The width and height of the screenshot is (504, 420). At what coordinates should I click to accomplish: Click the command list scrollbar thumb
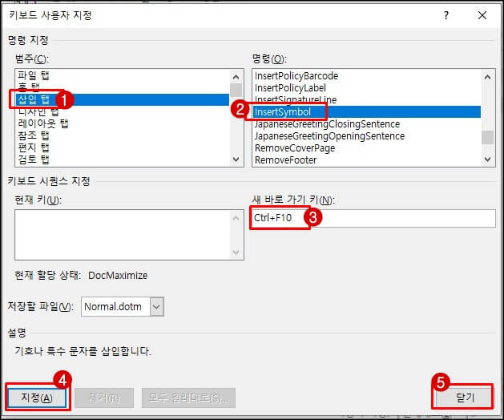click(488, 138)
